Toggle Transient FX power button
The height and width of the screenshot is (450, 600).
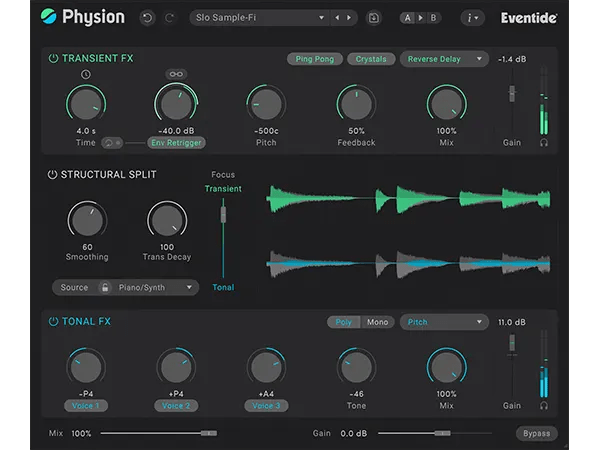coord(53,59)
